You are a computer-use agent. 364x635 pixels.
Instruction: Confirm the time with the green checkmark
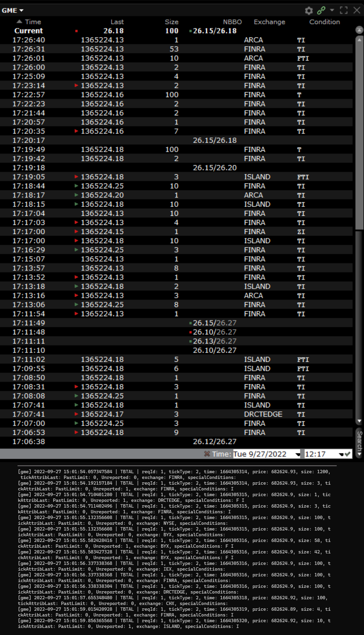tap(347, 454)
